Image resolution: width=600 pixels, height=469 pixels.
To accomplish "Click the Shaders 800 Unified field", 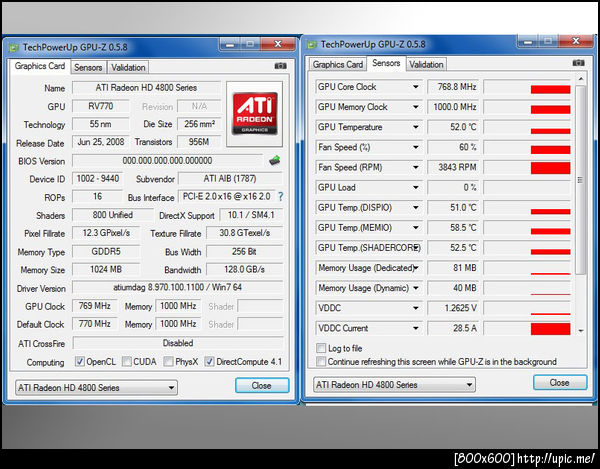I will tap(112, 215).
